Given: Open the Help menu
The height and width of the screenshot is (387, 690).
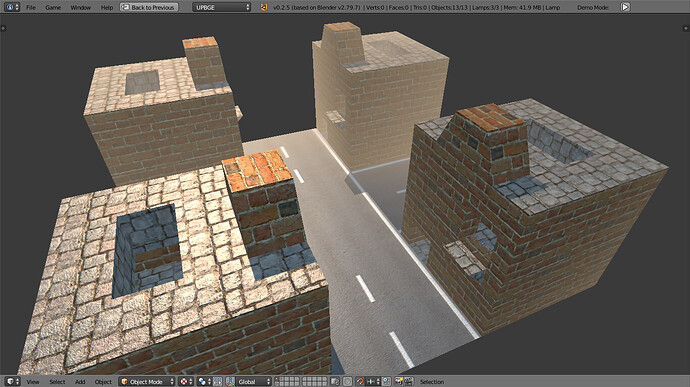Looking at the screenshot, I should (x=106, y=7).
